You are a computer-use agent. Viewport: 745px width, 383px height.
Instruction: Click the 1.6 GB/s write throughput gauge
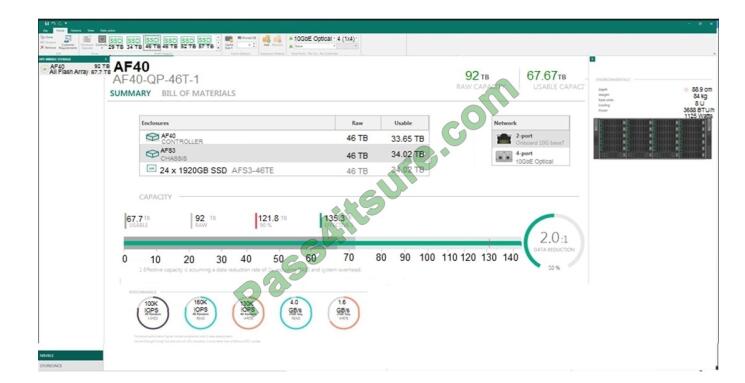(x=344, y=312)
